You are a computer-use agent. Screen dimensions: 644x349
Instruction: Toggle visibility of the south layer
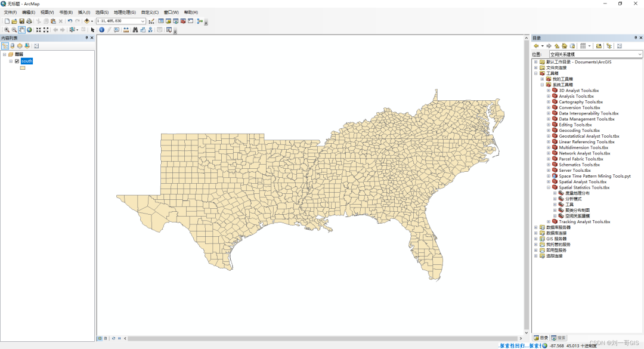[x=17, y=61]
